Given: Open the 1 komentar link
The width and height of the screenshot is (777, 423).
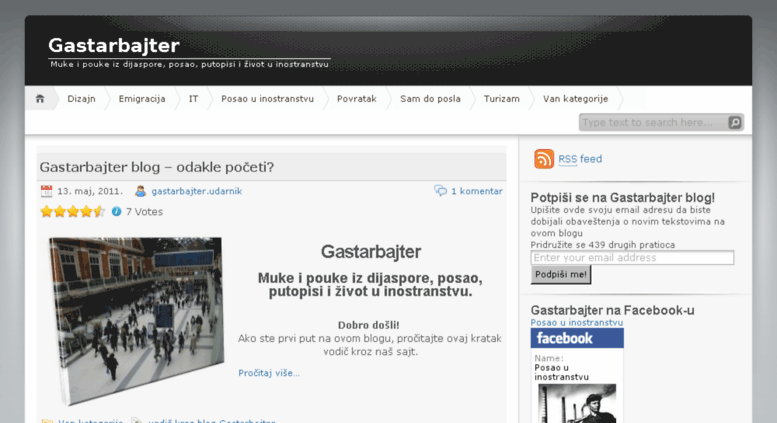Looking at the screenshot, I should (477, 191).
